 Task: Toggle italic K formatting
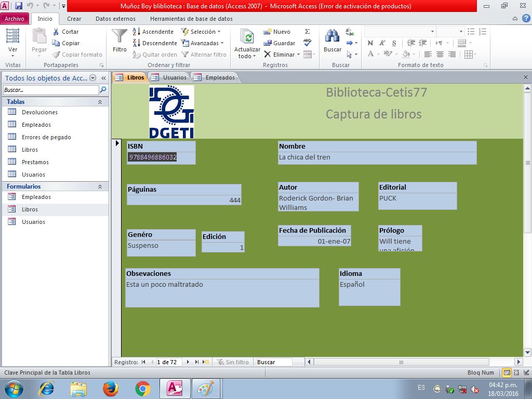(382, 43)
